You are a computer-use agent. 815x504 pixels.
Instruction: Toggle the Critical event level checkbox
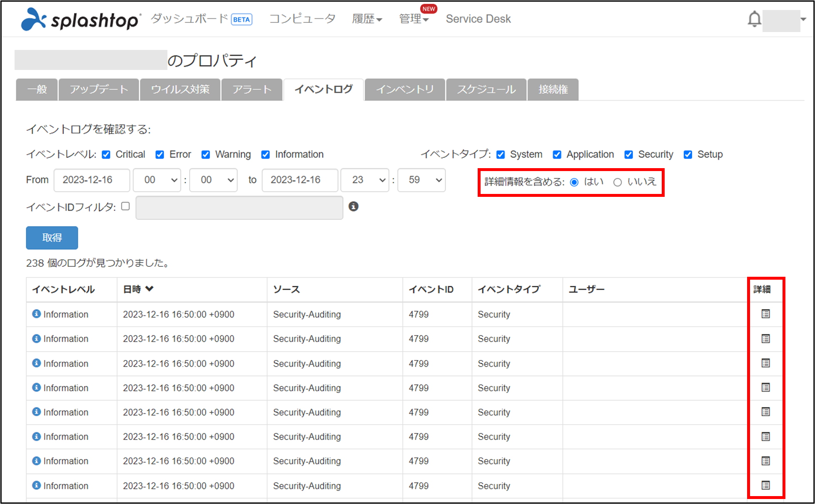pyautogui.click(x=106, y=155)
